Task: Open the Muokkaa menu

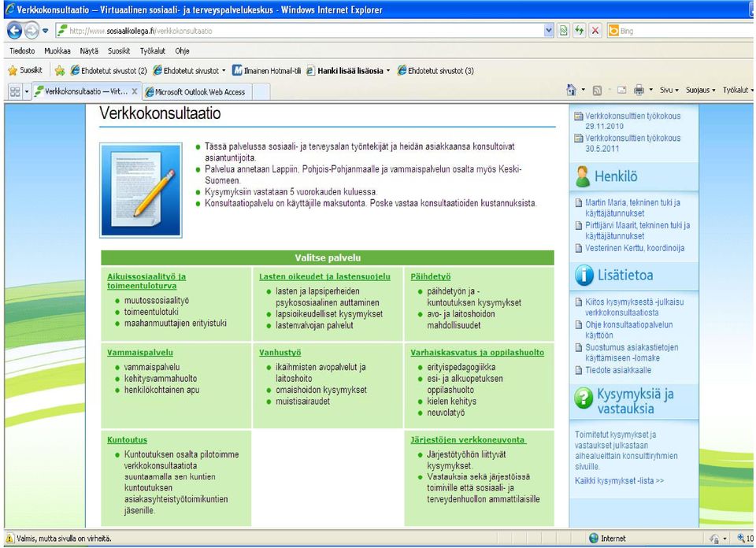Action: [57, 51]
